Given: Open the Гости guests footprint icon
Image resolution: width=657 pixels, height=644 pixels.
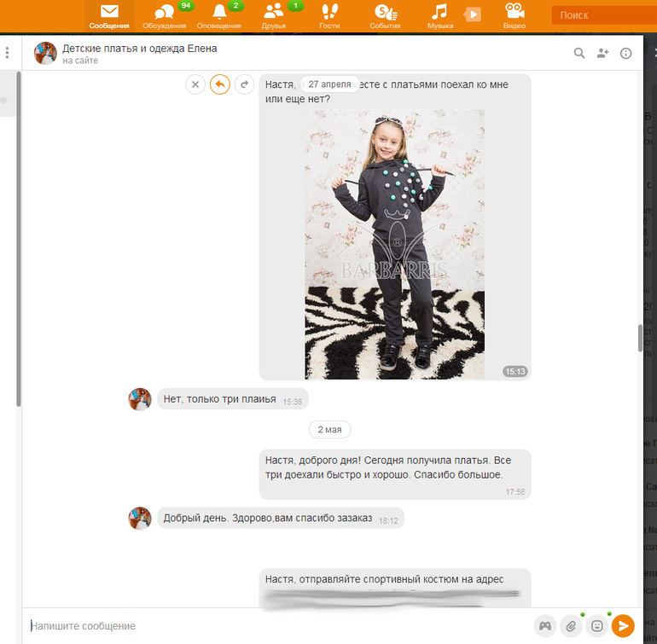Looking at the screenshot, I should [329, 15].
